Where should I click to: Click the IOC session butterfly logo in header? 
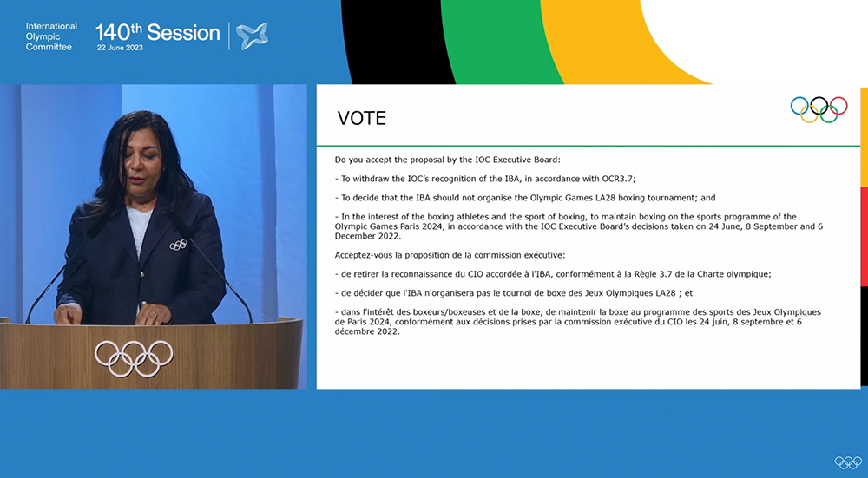click(252, 36)
